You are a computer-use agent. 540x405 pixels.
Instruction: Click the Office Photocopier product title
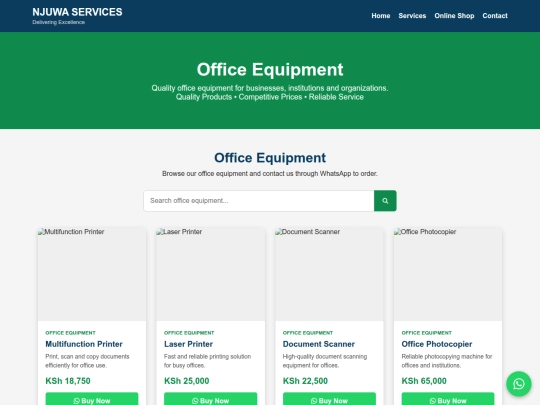[x=437, y=344]
